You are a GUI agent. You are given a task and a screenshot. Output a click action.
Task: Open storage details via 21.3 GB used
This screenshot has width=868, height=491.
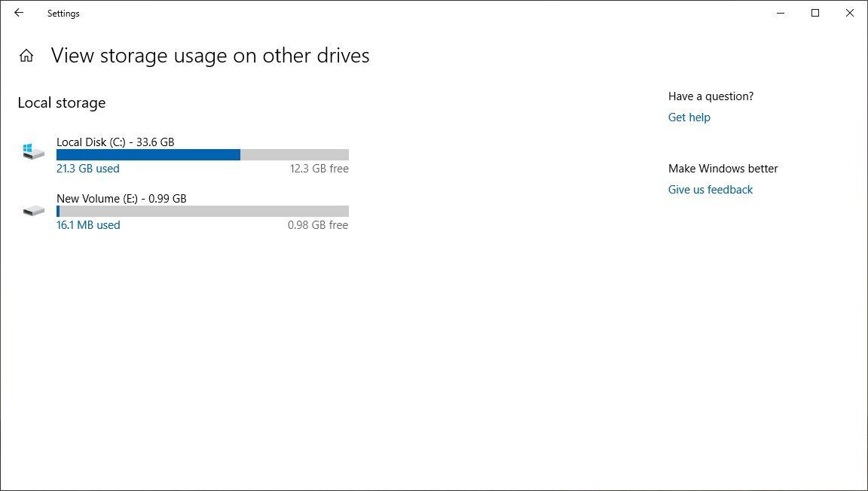tap(88, 168)
